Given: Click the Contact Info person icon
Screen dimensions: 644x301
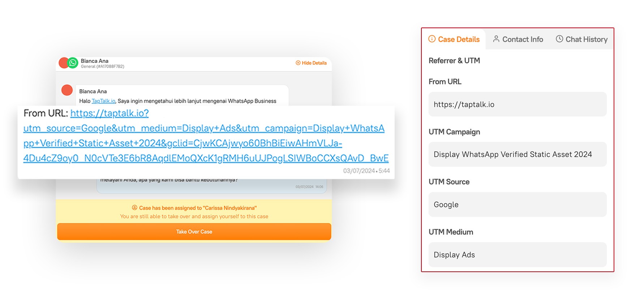Looking at the screenshot, I should pos(496,39).
